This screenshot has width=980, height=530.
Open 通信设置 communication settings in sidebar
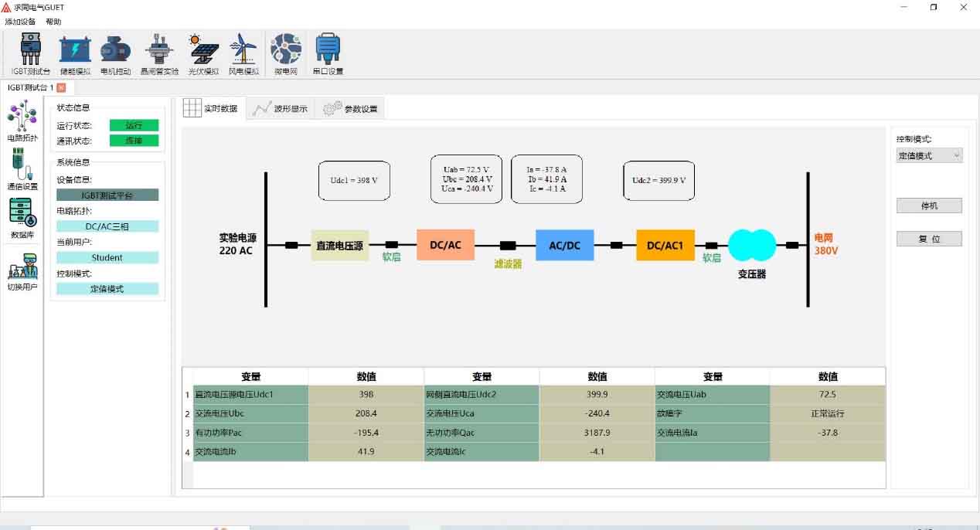point(22,170)
